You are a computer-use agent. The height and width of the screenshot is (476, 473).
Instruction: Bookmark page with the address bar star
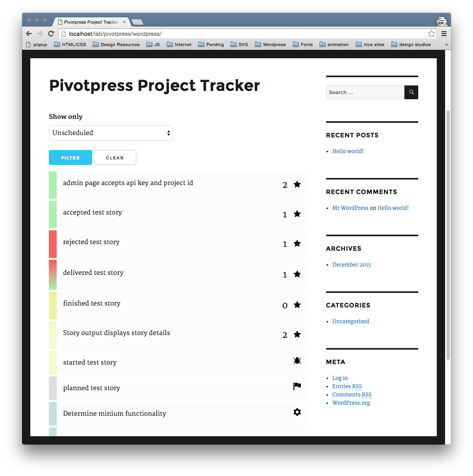coord(431,34)
